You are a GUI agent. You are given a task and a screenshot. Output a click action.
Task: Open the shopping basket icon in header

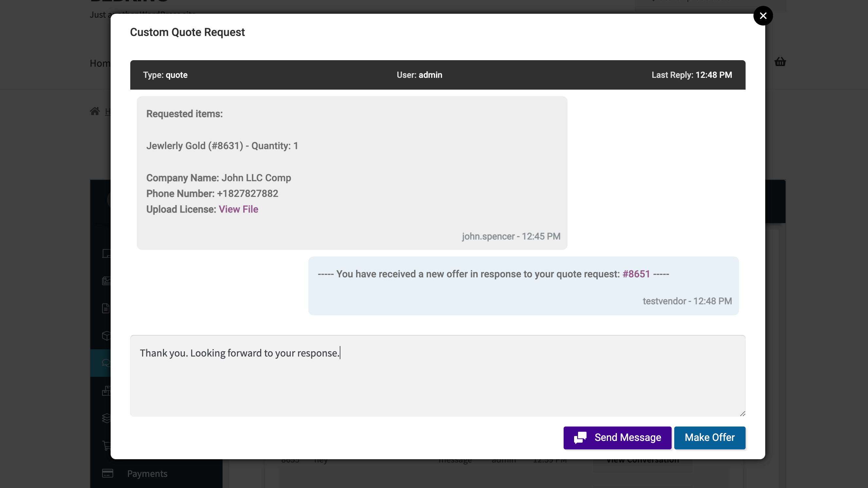click(780, 61)
